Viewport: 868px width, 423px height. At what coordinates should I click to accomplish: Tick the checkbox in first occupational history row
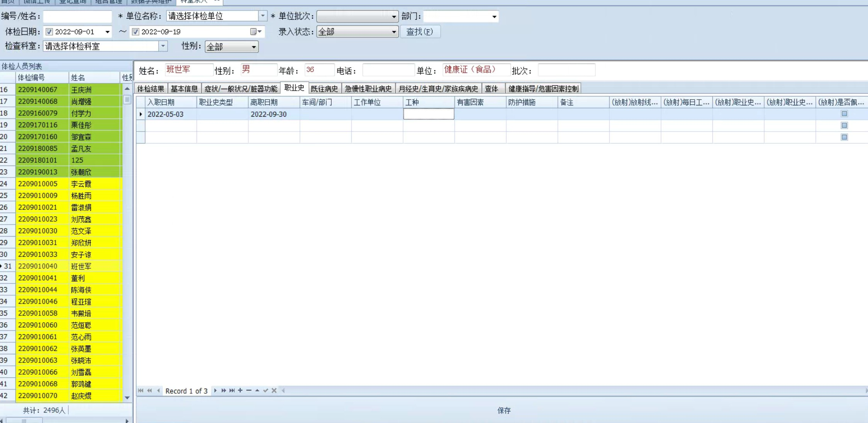click(x=844, y=114)
